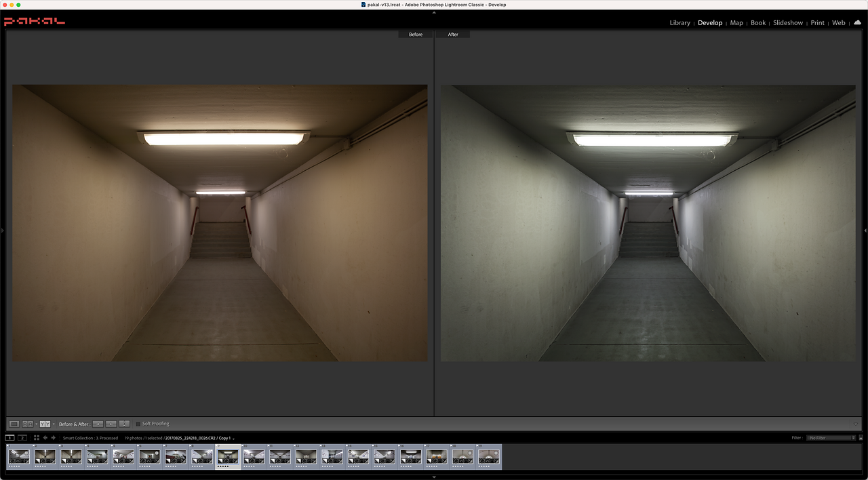This screenshot has height=480, width=868.
Task: Swap Before and After settings icon
Action: [x=124, y=424]
